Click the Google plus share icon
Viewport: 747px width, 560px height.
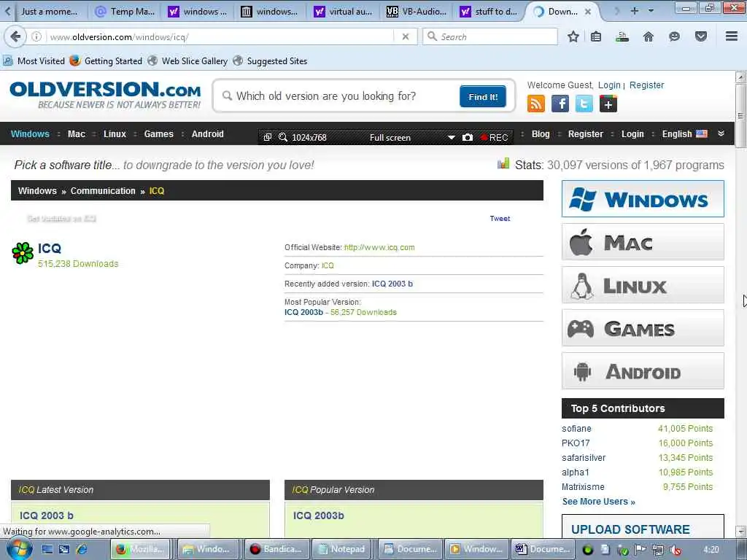tap(608, 104)
